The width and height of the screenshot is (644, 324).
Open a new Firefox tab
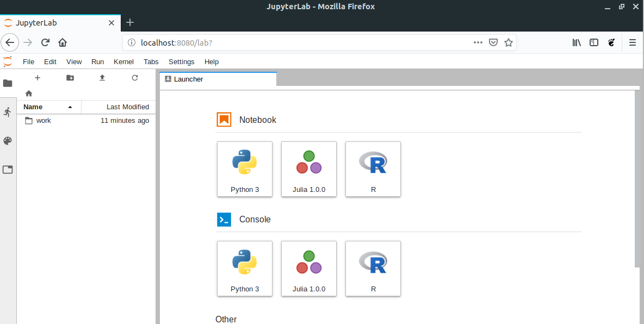130,23
